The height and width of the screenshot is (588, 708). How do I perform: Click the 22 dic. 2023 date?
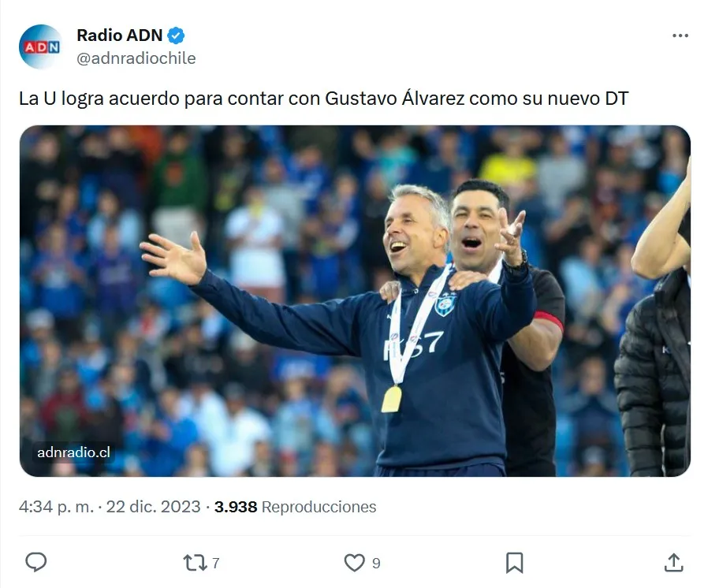coord(153,507)
